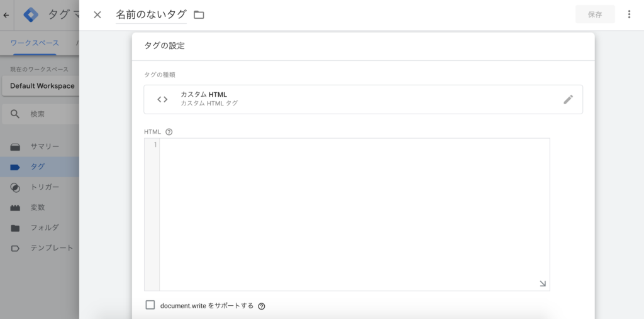This screenshot has height=319, width=644.
Task: Open the three-dot more options menu
Action: pyautogui.click(x=629, y=14)
